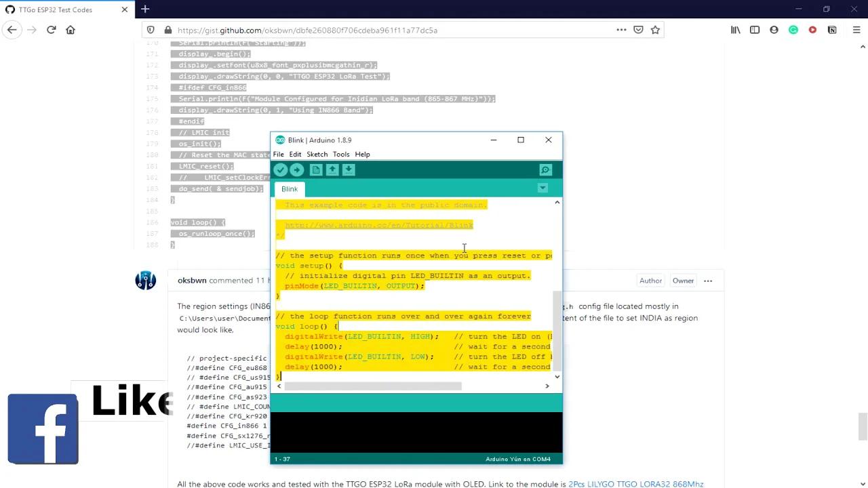Open the Serial Monitor icon
This screenshot has height=488, width=868.
[x=545, y=169]
